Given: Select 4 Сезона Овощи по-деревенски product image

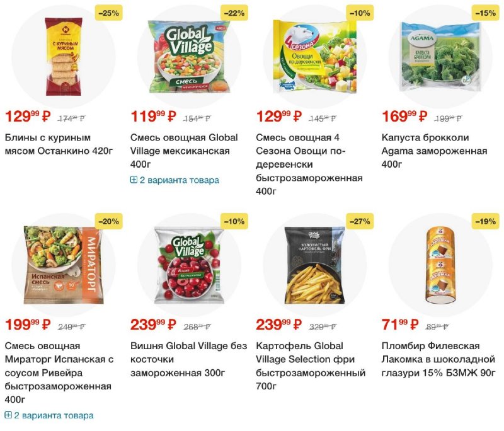Looking at the screenshot, I should [x=315, y=57].
